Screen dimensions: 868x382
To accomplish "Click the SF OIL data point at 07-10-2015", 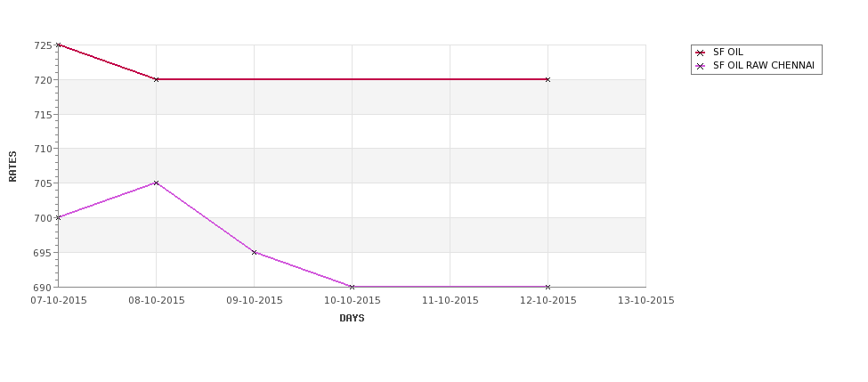I will click(x=58, y=45).
